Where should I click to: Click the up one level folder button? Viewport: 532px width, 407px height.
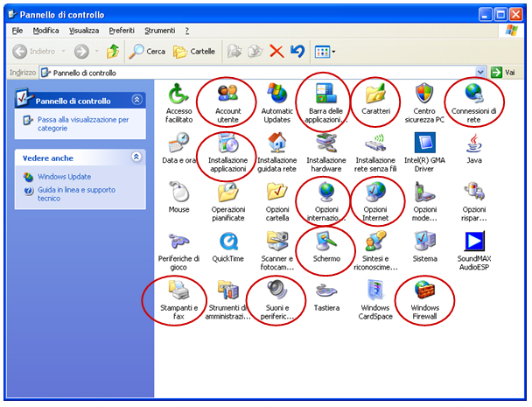click(x=113, y=52)
